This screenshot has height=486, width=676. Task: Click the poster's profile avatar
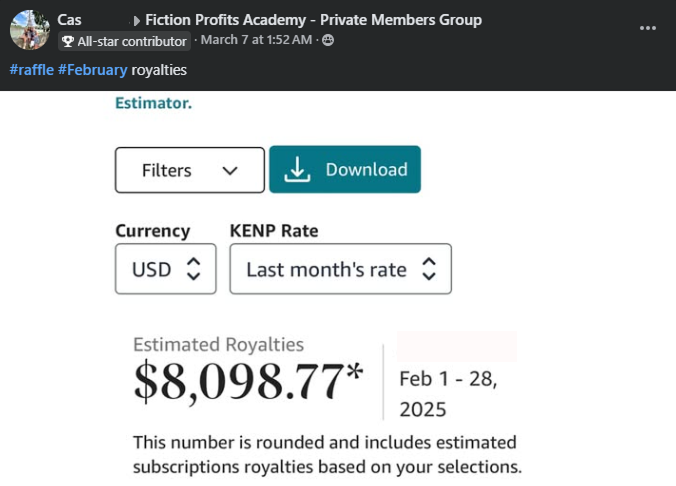click(x=29, y=30)
